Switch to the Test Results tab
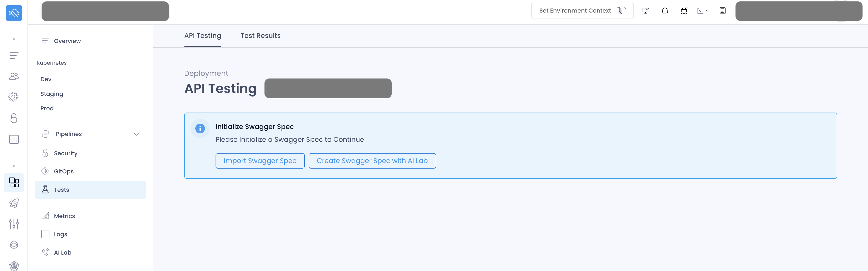The width and height of the screenshot is (868, 271). (260, 36)
